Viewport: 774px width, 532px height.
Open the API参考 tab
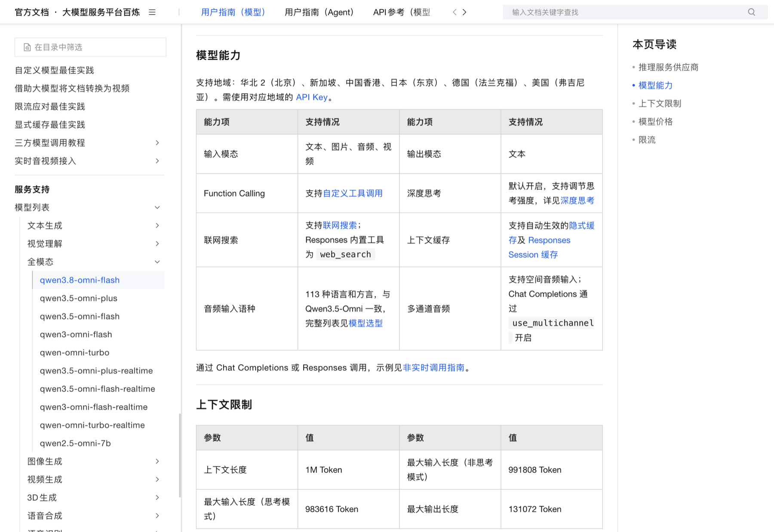pos(402,12)
